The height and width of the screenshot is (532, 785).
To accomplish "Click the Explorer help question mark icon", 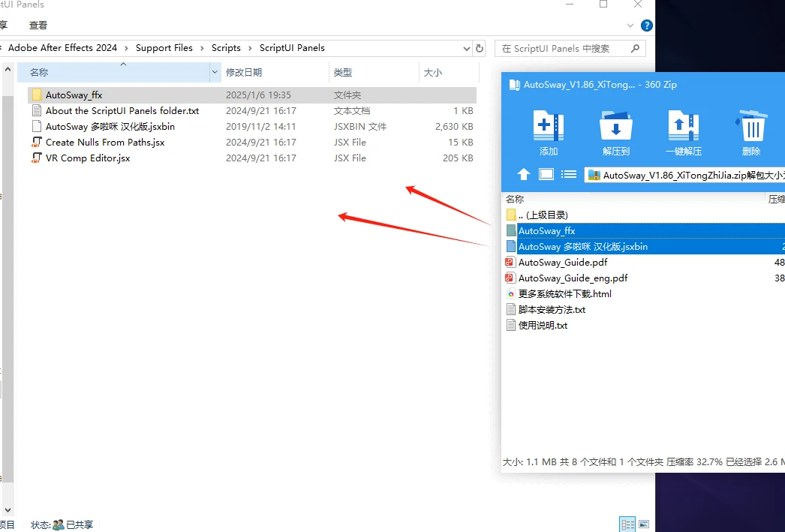I will click(647, 26).
